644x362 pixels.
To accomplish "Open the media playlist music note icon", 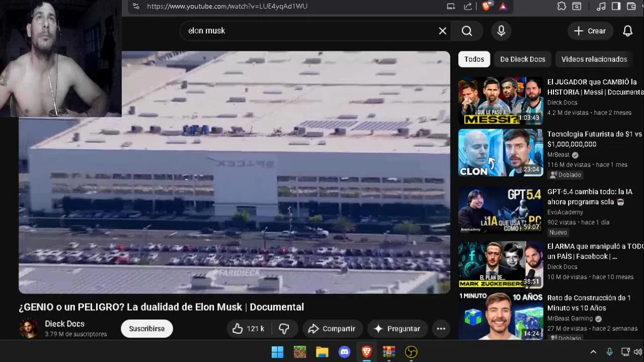I will (x=601, y=6).
